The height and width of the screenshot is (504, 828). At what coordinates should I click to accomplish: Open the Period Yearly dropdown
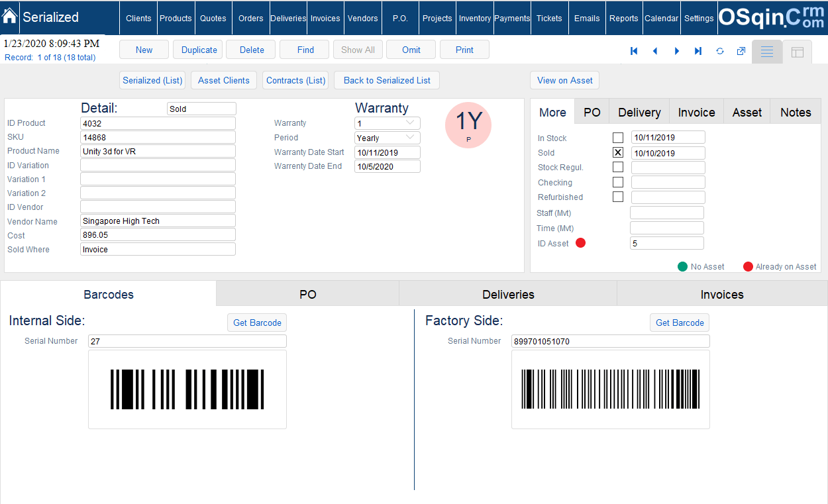click(388, 138)
